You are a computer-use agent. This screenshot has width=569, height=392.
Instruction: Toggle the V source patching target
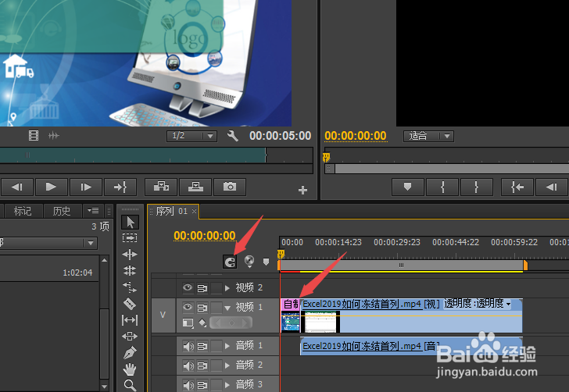click(163, 315)
